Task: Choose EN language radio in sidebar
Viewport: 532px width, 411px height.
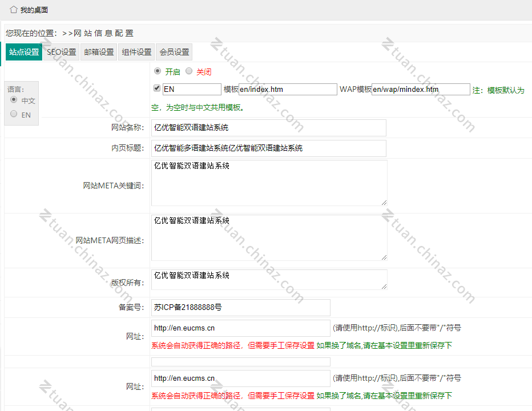Action: click(14, 114)
